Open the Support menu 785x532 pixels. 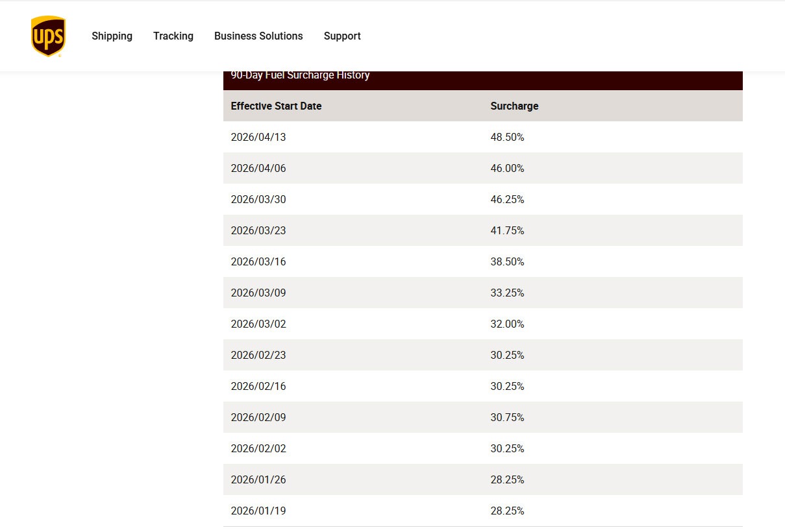click(x=342, y=36)
